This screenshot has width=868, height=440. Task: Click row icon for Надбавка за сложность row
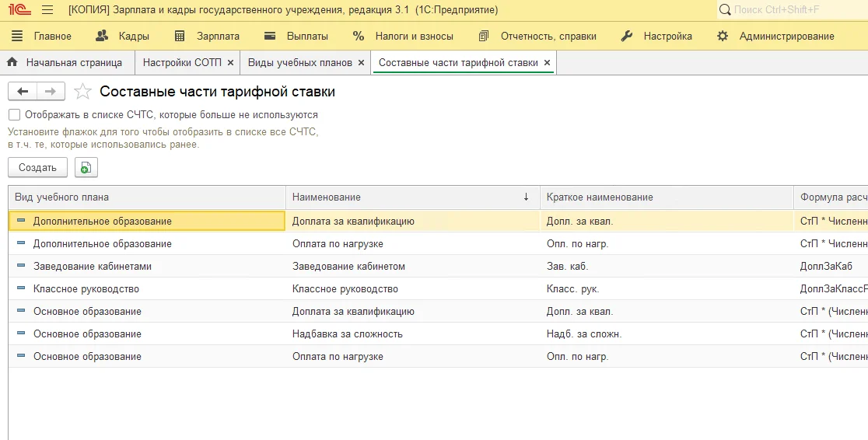(21, 333)
